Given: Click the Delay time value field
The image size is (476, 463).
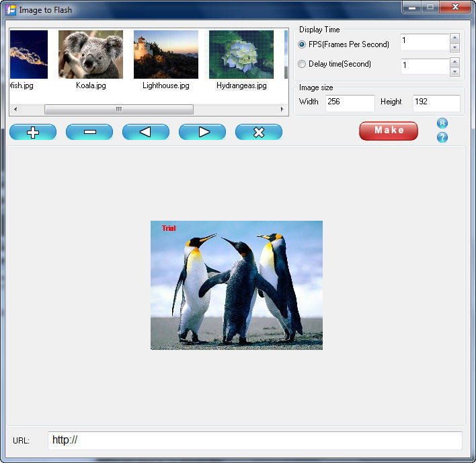Looking at the screenshot, I should [x=424, y=67].
